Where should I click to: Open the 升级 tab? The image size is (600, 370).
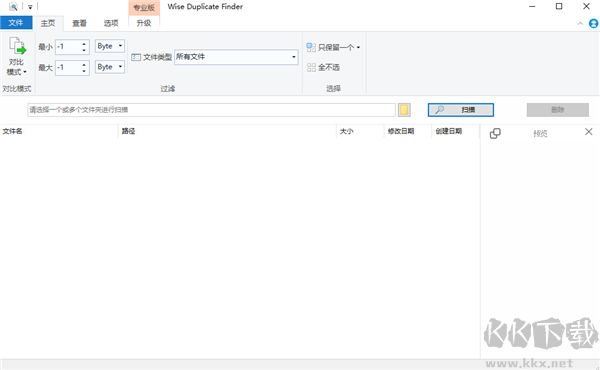(144, 23)
